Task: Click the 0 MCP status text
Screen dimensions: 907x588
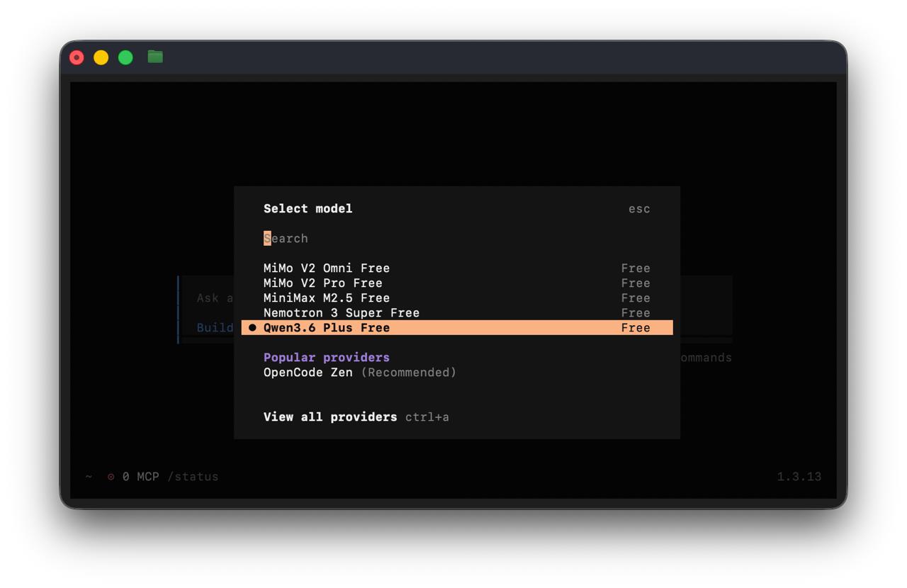Action: coord(141,477)
